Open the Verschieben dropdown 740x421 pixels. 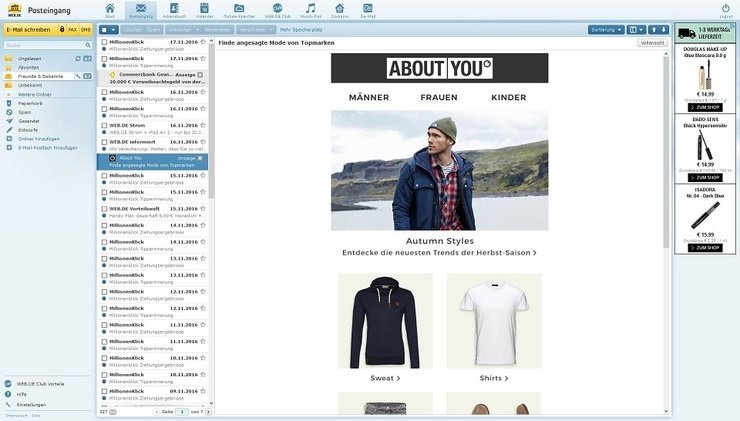pos(256,29)
